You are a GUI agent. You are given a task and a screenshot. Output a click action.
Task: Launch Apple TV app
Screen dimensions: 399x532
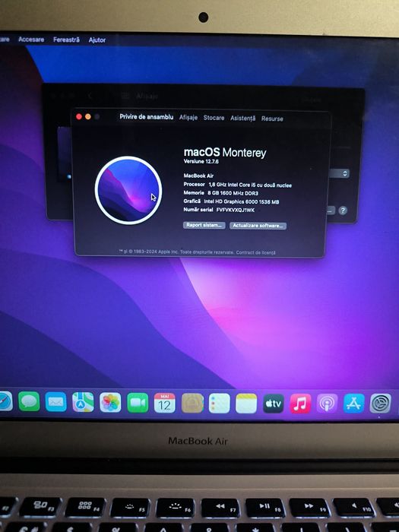(x=273, y=404)
